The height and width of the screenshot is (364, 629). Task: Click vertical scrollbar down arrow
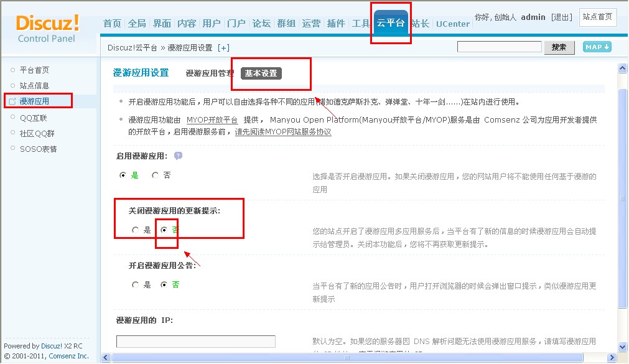tap(622, 347)
